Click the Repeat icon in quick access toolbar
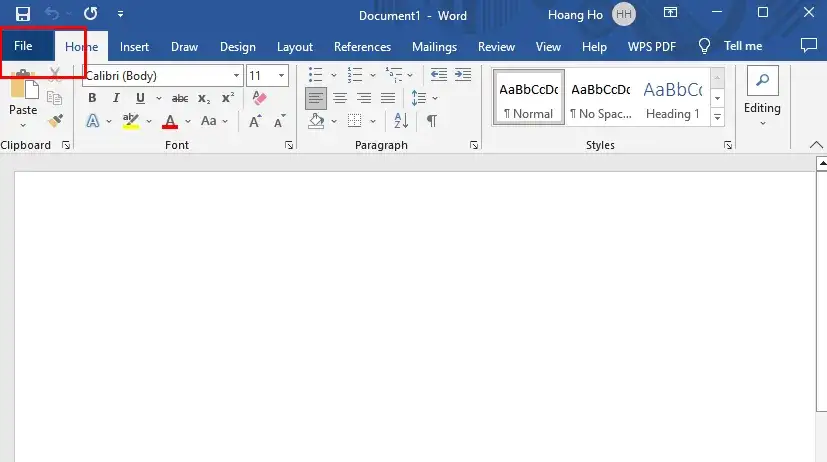827x462 pixels. [x=91, y=13]
